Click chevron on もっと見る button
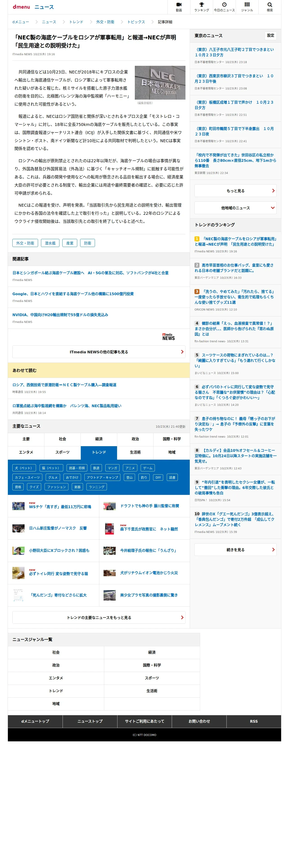289x868 pixels. tap(273, 191)
